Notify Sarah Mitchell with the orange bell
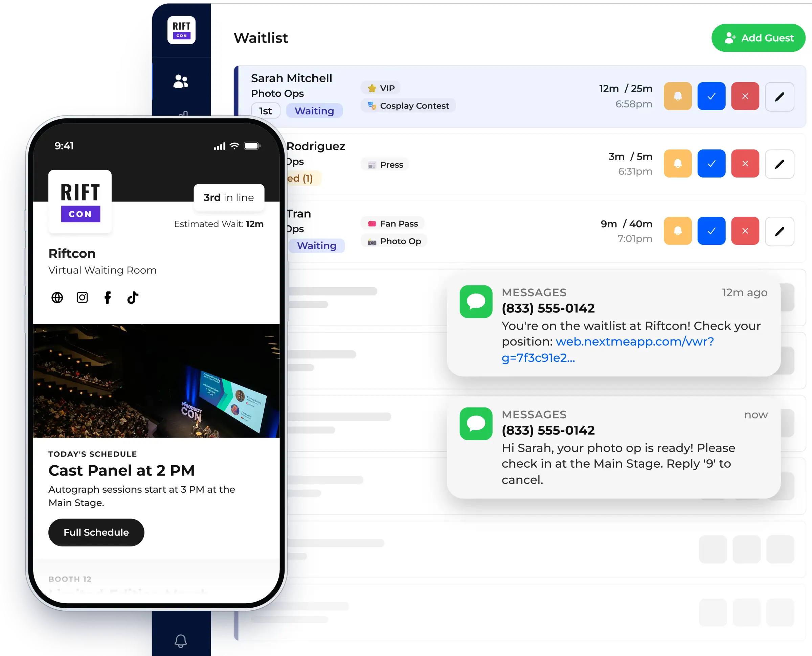The height and width of the screenshot is (656, 812). (678, 96)
